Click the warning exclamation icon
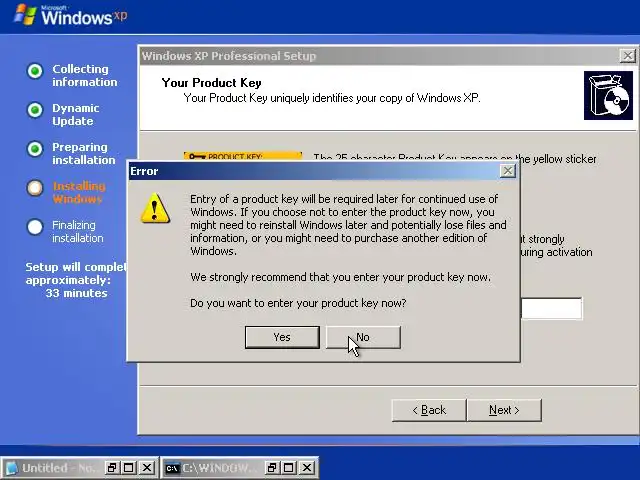This screenshot has height=480, width=640. (155, 208)
